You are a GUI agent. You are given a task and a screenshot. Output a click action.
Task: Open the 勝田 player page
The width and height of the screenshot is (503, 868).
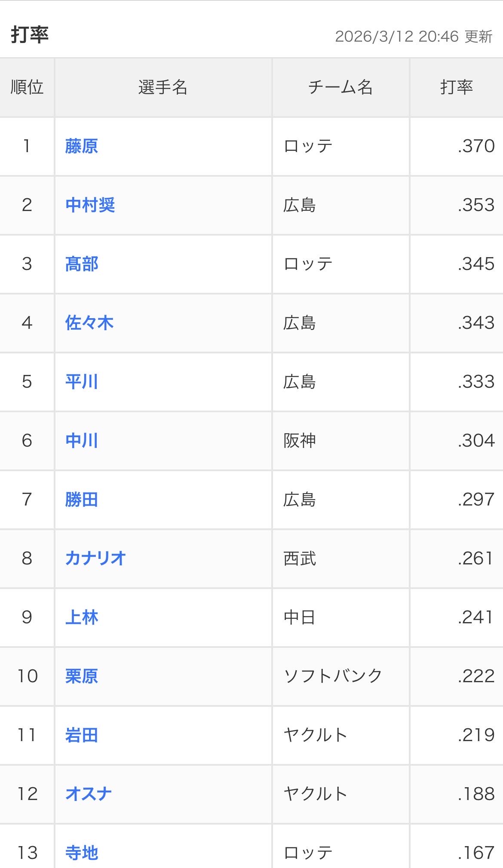point(81,500)
